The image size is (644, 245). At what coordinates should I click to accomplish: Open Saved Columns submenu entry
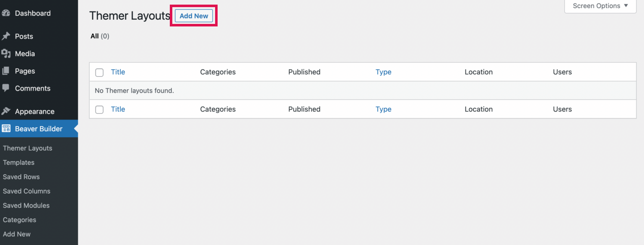pyautogui.click(x=26, y=191)
